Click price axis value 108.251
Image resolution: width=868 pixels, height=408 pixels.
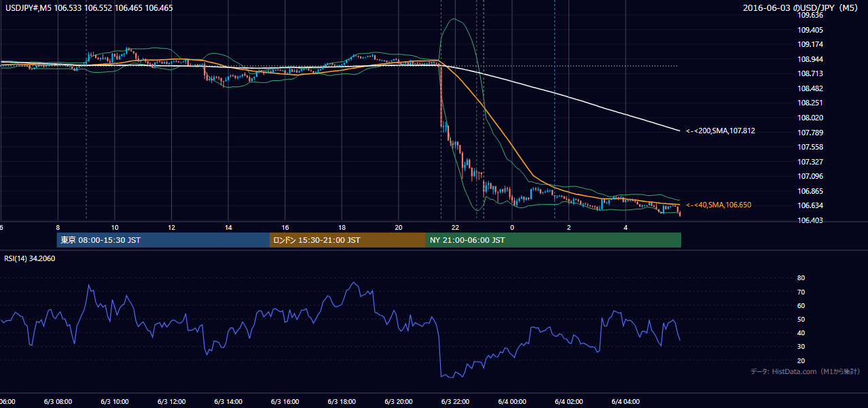810,103
